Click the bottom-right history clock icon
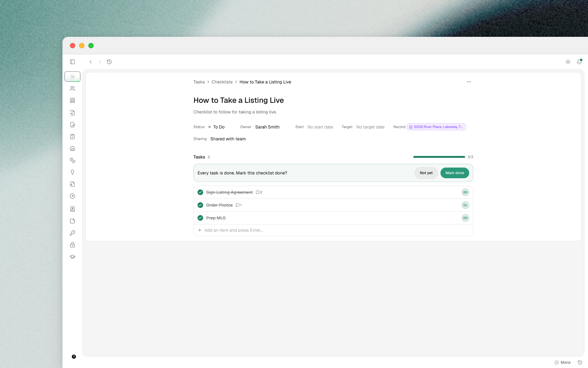 point(580,362)
